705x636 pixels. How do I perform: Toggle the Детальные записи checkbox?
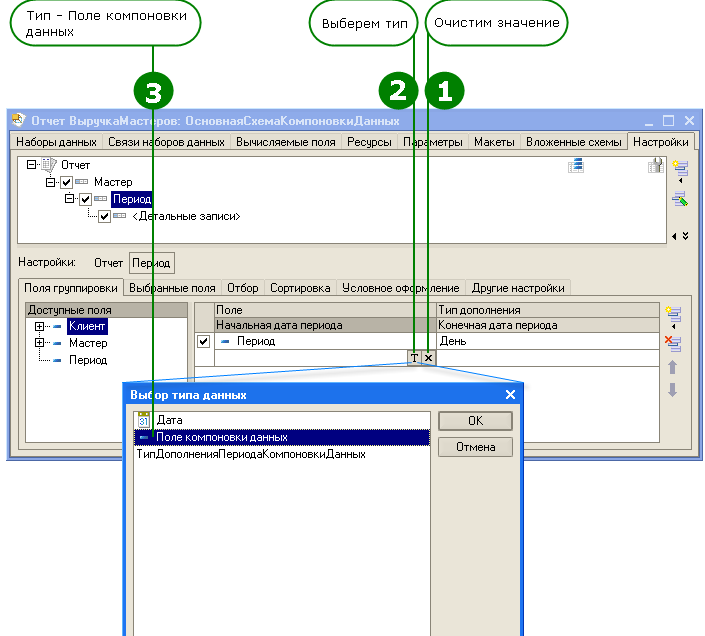click(x=104, y=216)
